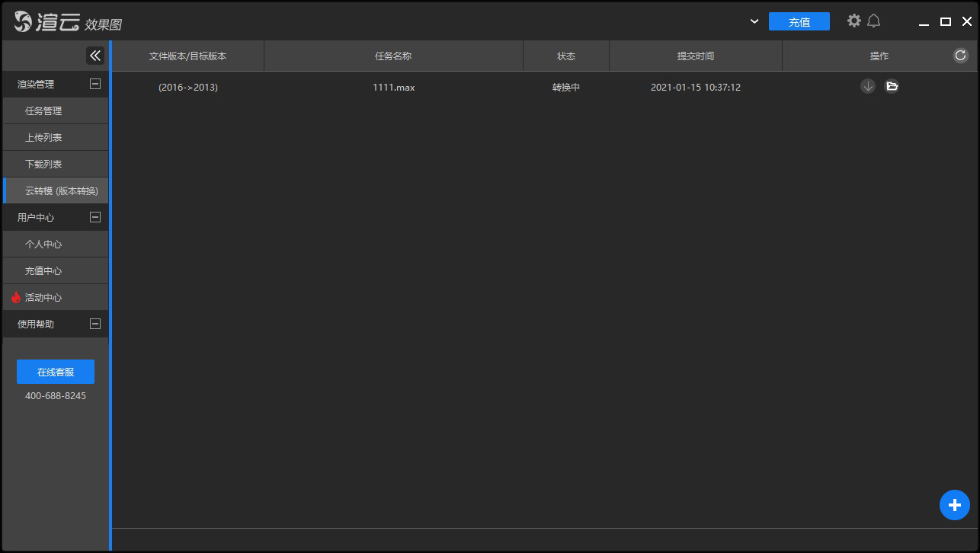
Task: Click the version cell (2016->2013)
Action: tap(188, 87)
